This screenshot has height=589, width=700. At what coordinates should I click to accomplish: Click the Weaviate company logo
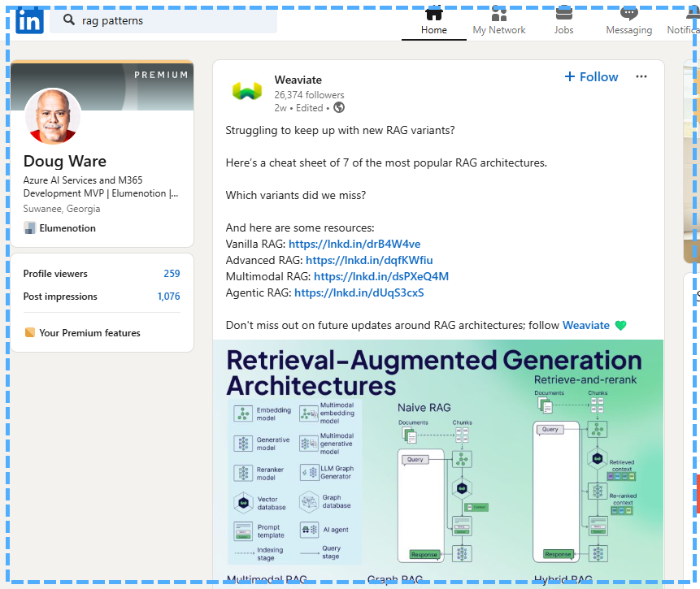coord(247,91)
